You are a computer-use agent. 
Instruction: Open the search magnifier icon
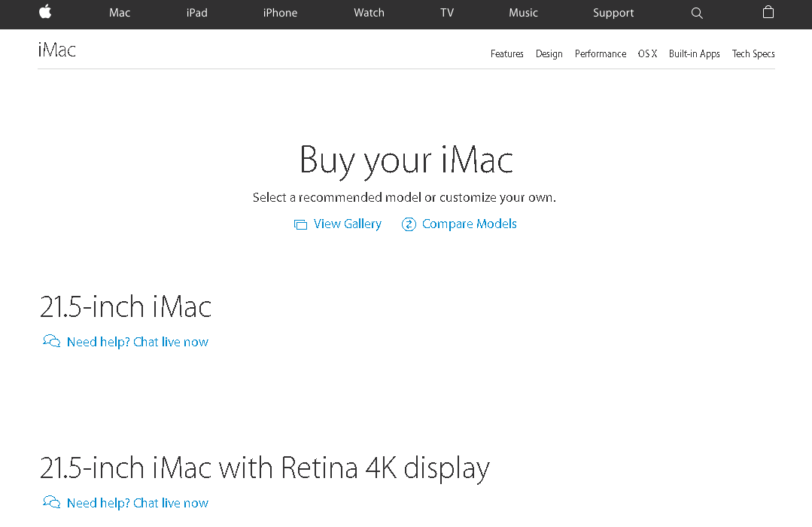(697, 13)
